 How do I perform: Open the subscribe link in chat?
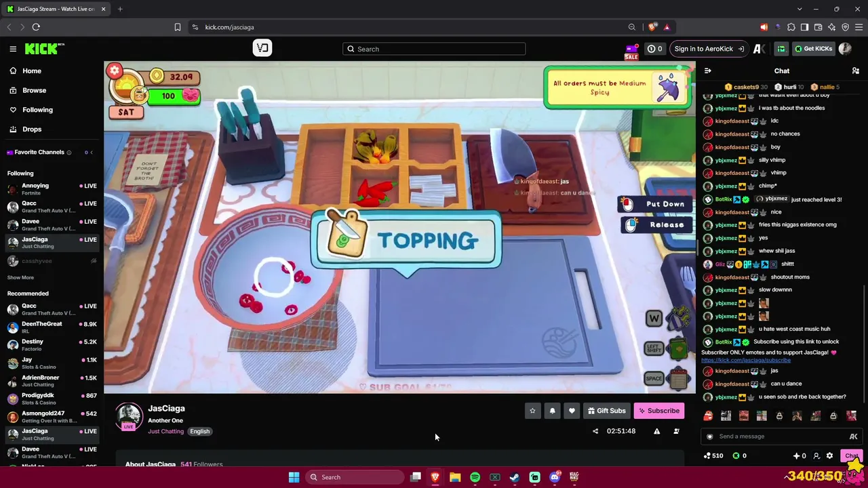745,360
